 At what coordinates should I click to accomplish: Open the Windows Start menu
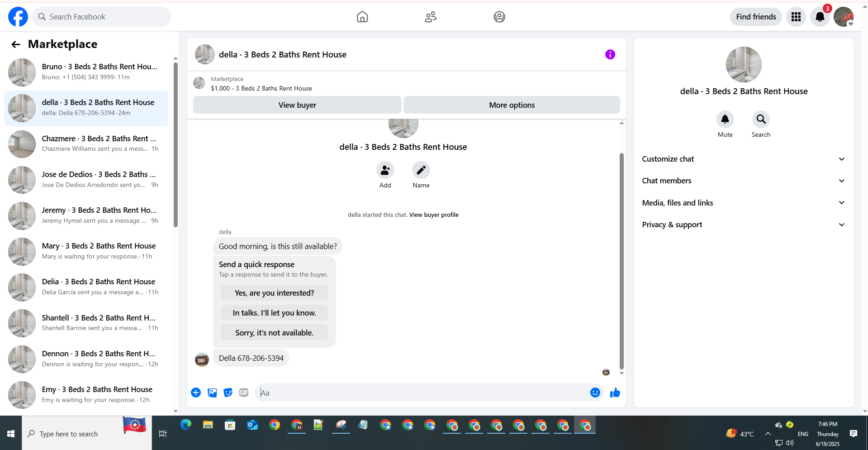tap(11, 434)
